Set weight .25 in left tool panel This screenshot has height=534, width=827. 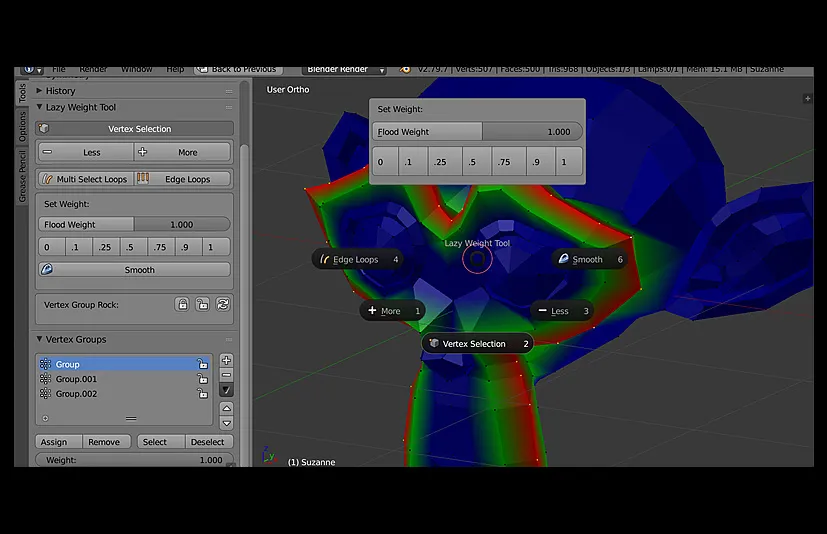point(106,247)
